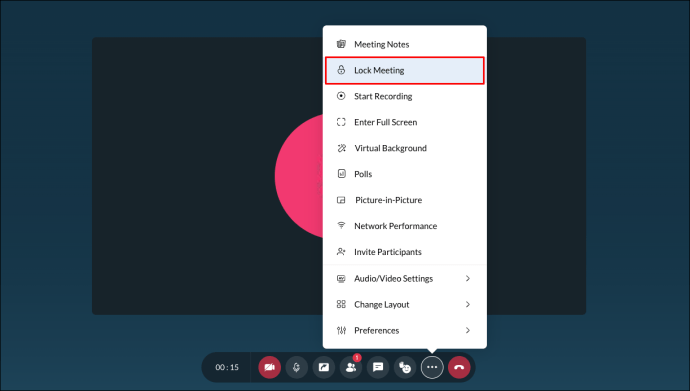Click the Preferences sliders icon
This screenshot has width=690, height=391.
click(341, 330)
